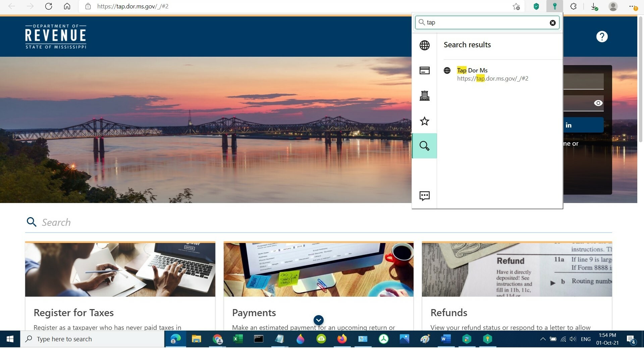
Task: Click the taskbar search box
Action: [x=92, y=339]
